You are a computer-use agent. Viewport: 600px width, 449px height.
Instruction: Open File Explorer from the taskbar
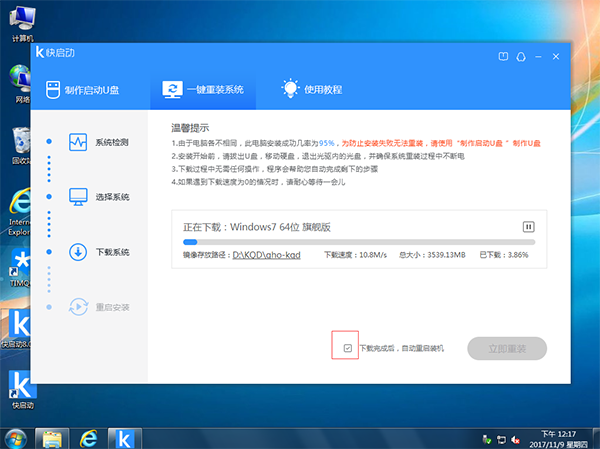tap(52, 437)
